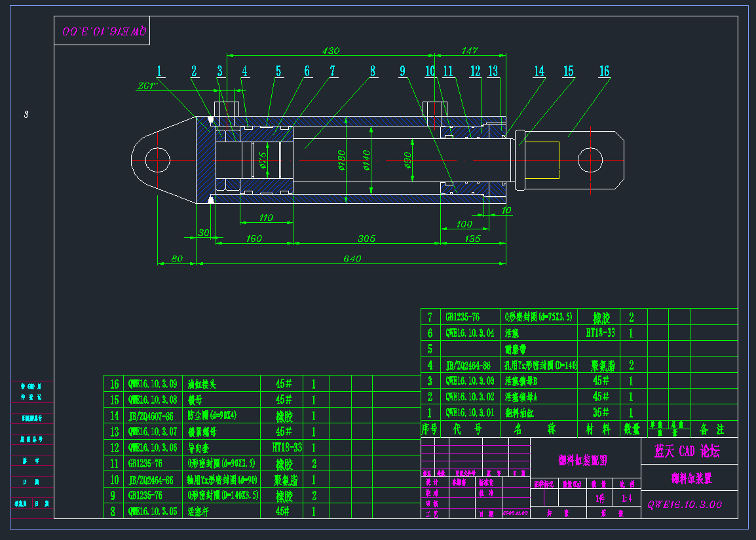This screenshot has width=756, height=540.
Task: Click the 数量 column header
Action: [x=632, y=429]
